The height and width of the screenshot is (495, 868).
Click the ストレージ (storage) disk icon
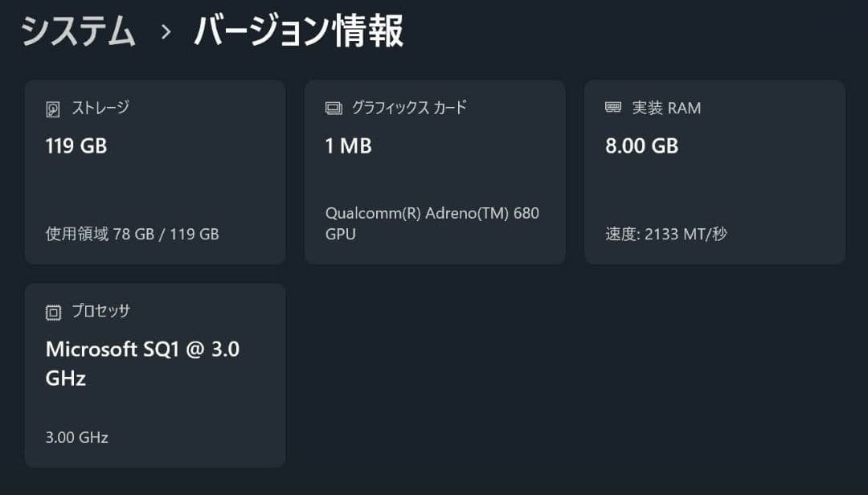53,108
